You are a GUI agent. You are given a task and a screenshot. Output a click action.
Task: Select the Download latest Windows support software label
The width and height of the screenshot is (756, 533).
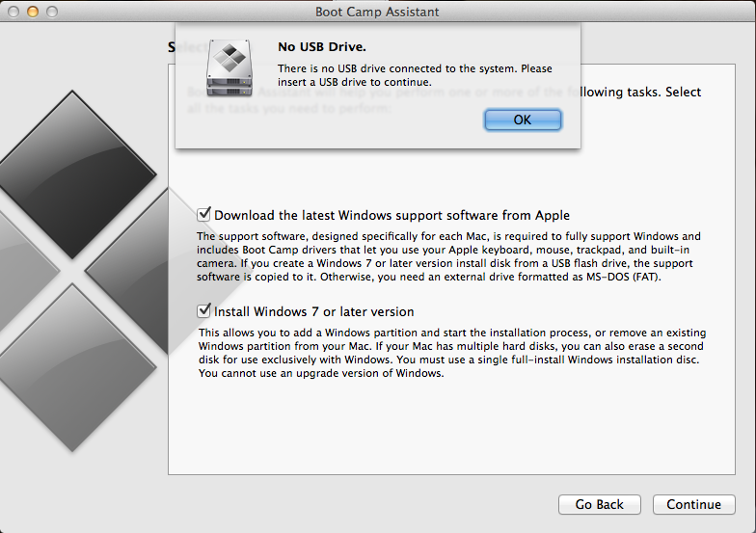click(x=391, y=215)
